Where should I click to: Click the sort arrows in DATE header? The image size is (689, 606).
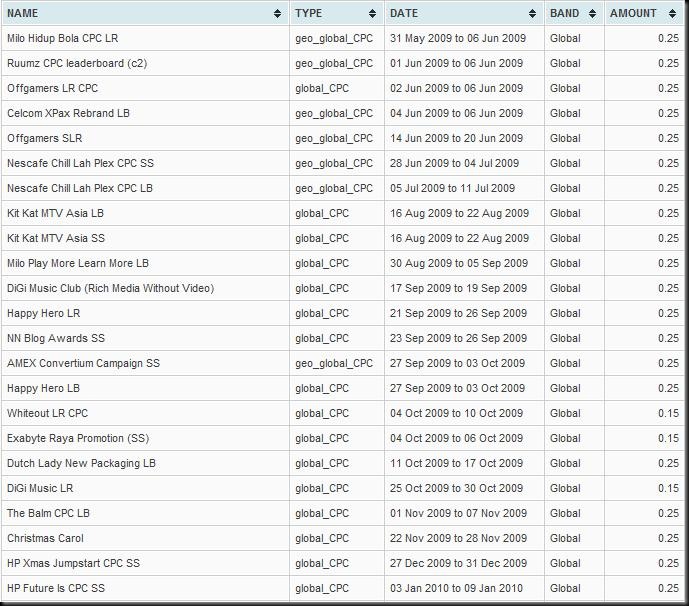coord(532,14)
